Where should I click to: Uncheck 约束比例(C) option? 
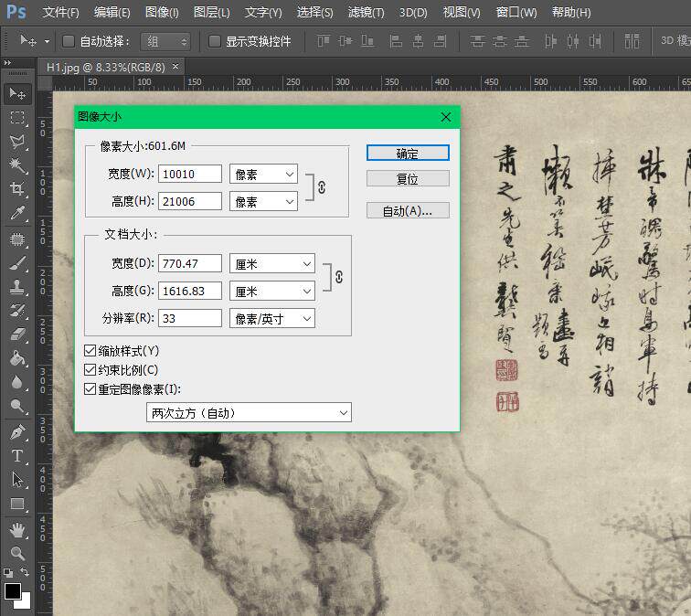(90, 369)
